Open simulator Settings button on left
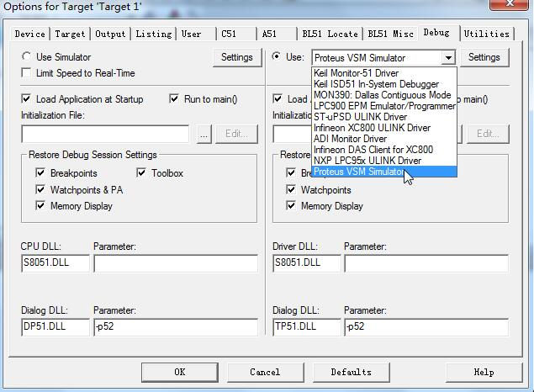534x392 pixels. (237, 57)
